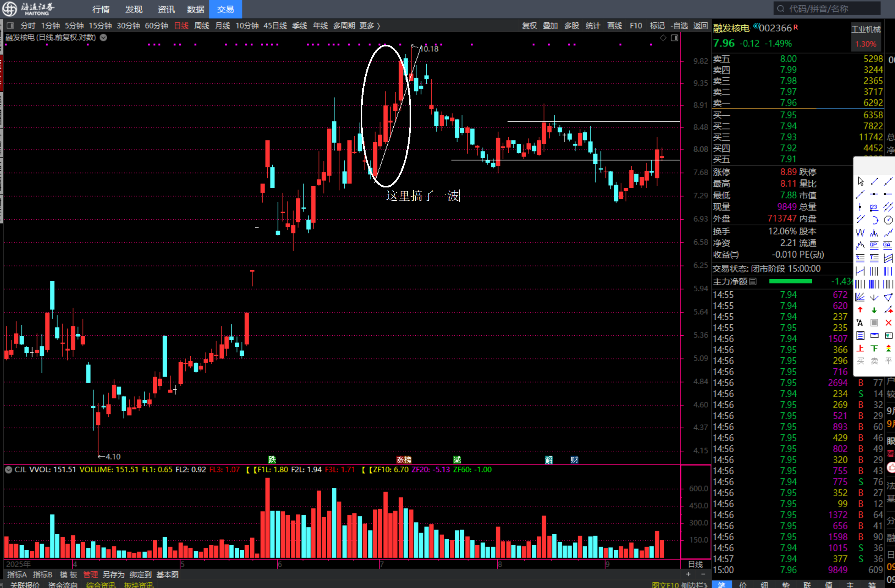
Task: Click the Haitong logo icon
Action: point(10,9)
